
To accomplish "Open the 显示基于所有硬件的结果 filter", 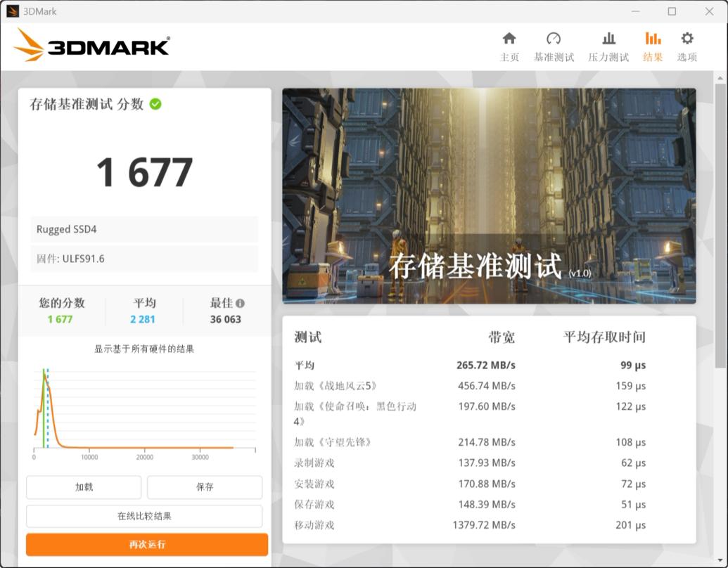I will coord(146,349).
